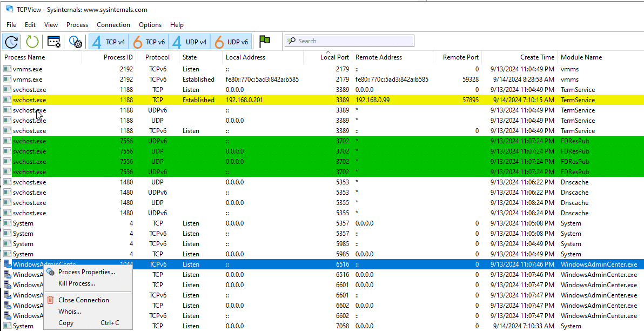Open the Connection menu
The image size is (644, 331).
[113, 25]
